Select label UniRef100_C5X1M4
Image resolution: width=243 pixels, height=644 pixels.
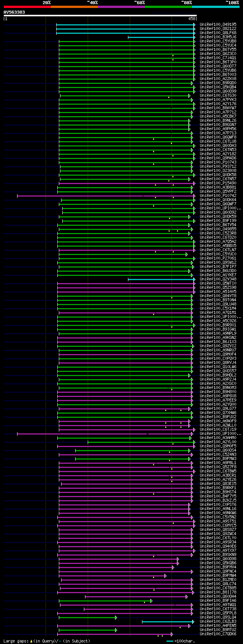[218, 308]
